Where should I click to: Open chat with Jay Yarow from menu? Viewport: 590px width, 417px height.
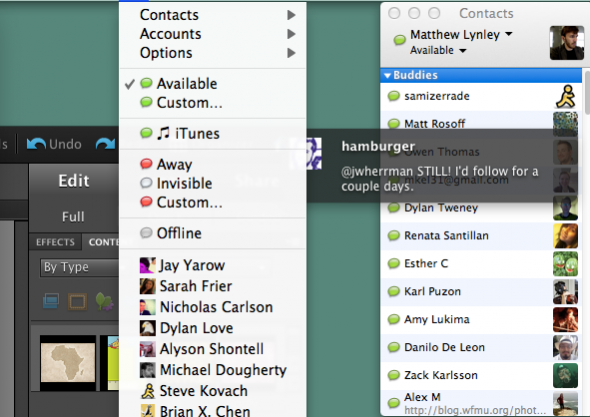(213, 265)
